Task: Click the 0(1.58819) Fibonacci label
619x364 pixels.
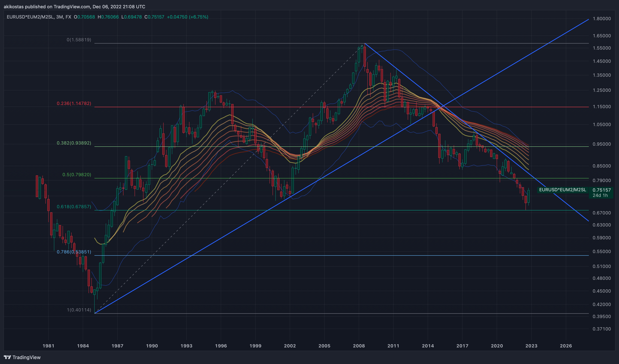Action: coord(79,40)
